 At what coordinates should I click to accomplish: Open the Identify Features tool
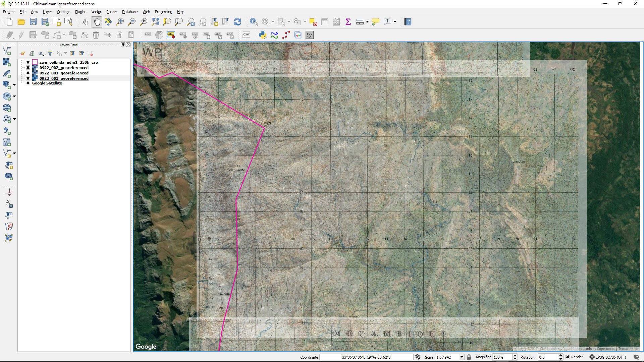click(254, 22)
